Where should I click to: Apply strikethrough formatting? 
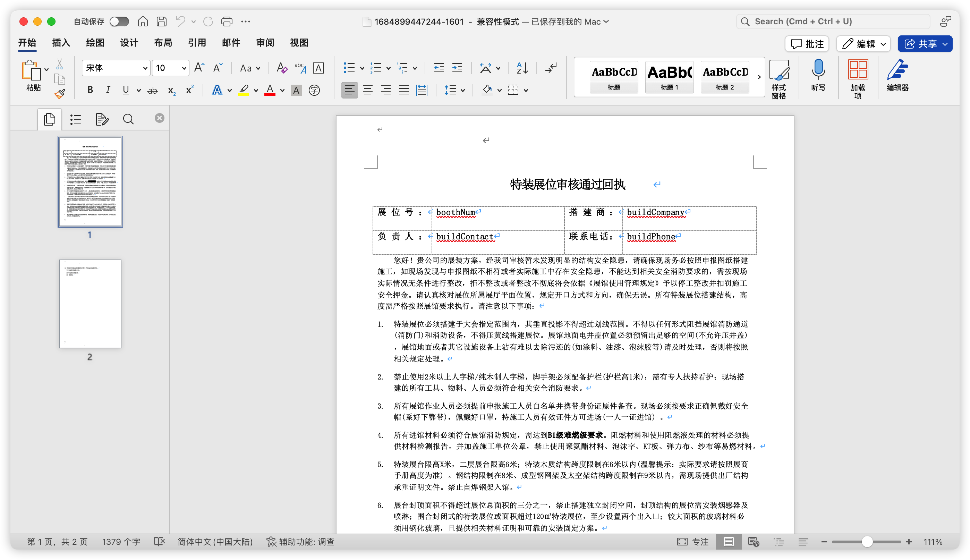tap(153, 91)
